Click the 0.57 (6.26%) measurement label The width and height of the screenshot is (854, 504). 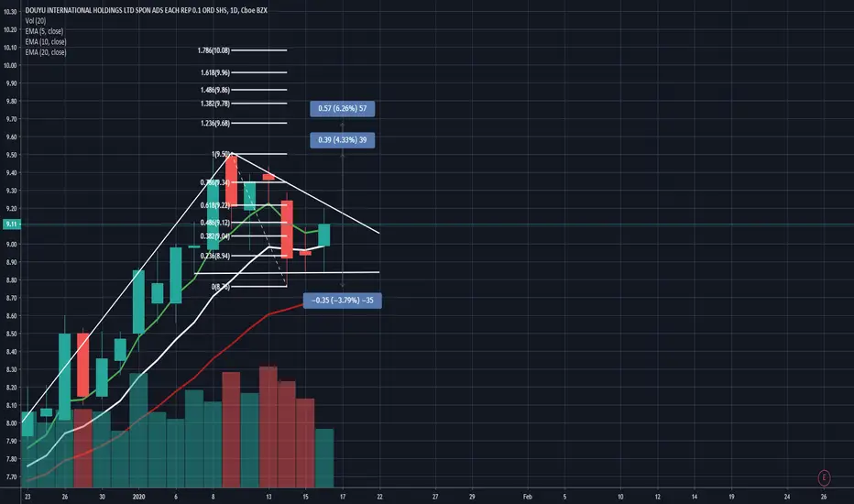pyautogui.click(x=343, y=108)
